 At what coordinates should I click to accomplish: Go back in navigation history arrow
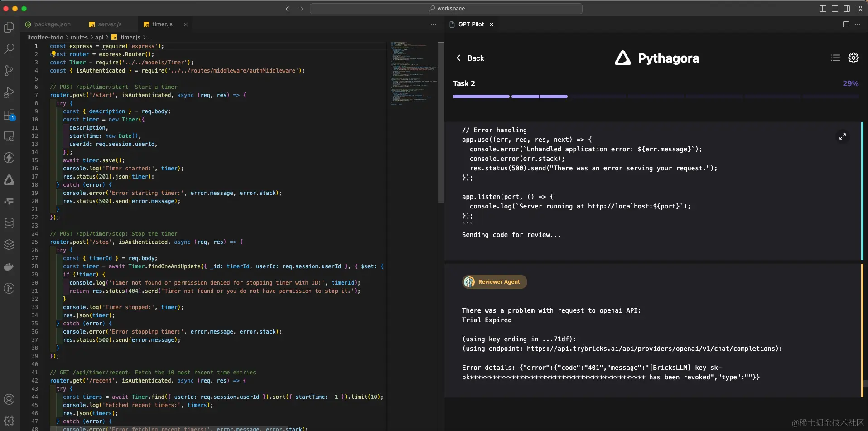[289, 9]
